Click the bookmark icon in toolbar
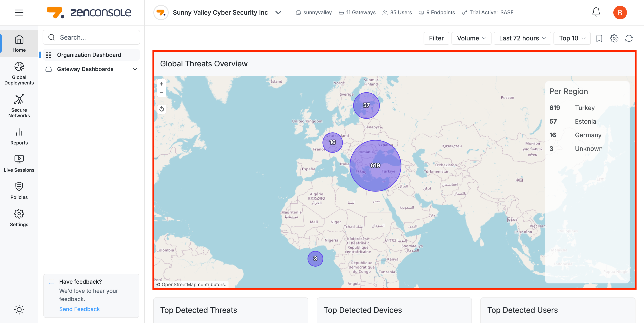The height and width of the screenshot is (323, 644). pos(599,38)
